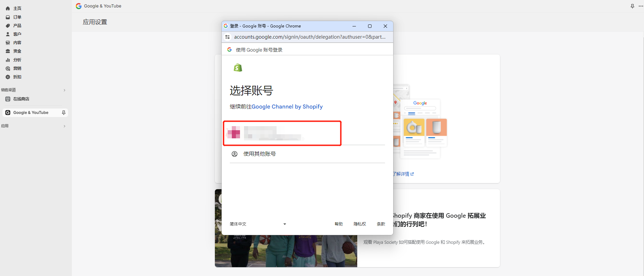Open the three-dot more menu in header
Viewport: 644px width, 276px height.
click(x=641, y=6)
